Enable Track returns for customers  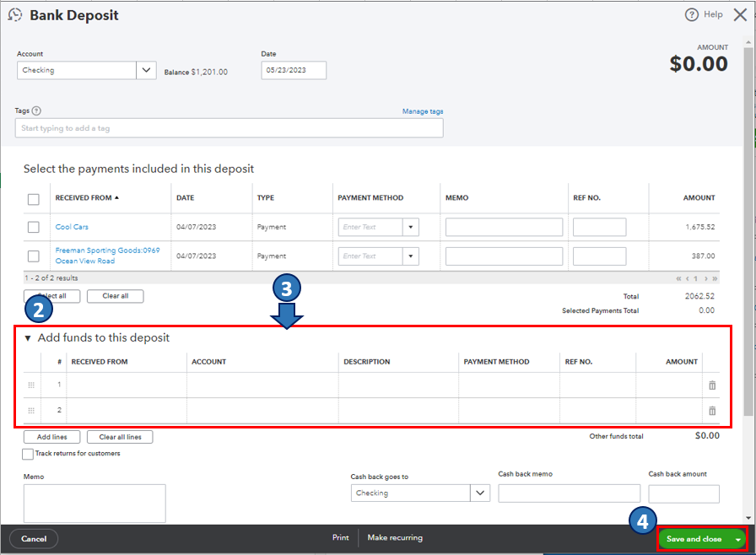coord(29,454)
